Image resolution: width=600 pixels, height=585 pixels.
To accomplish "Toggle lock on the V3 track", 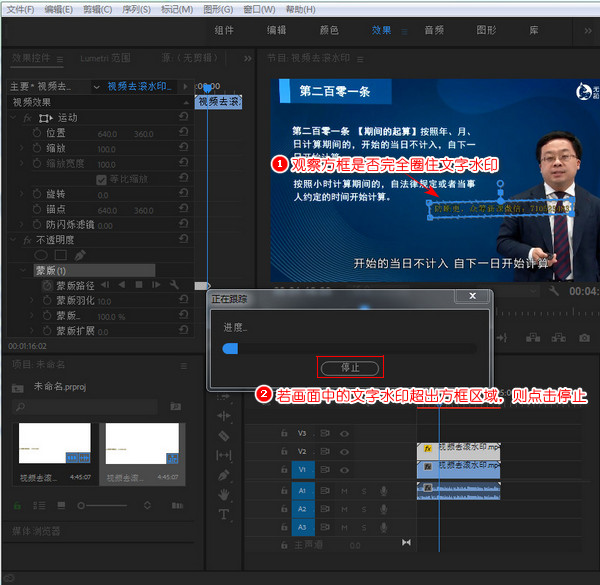I will 284,433.
